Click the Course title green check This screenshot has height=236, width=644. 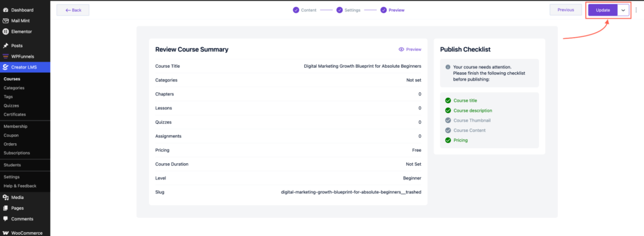click(x=448, y=100)
